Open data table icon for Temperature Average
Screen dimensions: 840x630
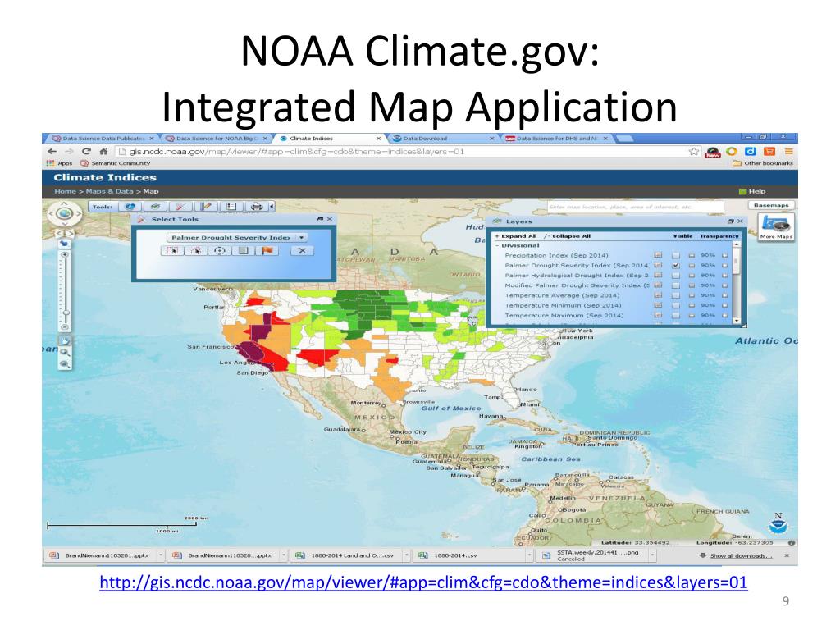(658, 295)
